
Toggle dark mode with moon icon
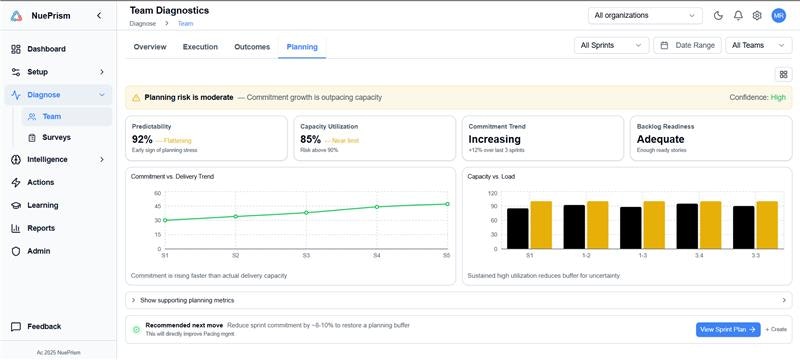click(718, 16)
